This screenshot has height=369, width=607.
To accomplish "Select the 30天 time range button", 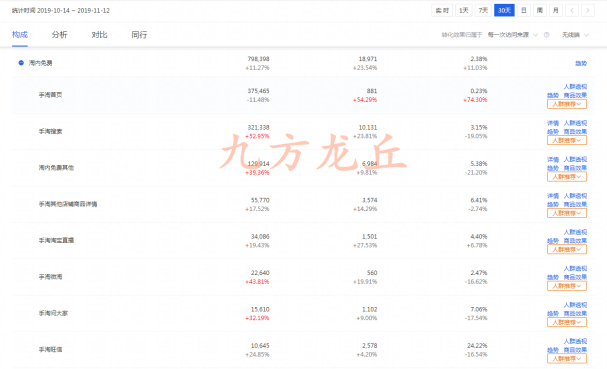I will pos(504,10).
